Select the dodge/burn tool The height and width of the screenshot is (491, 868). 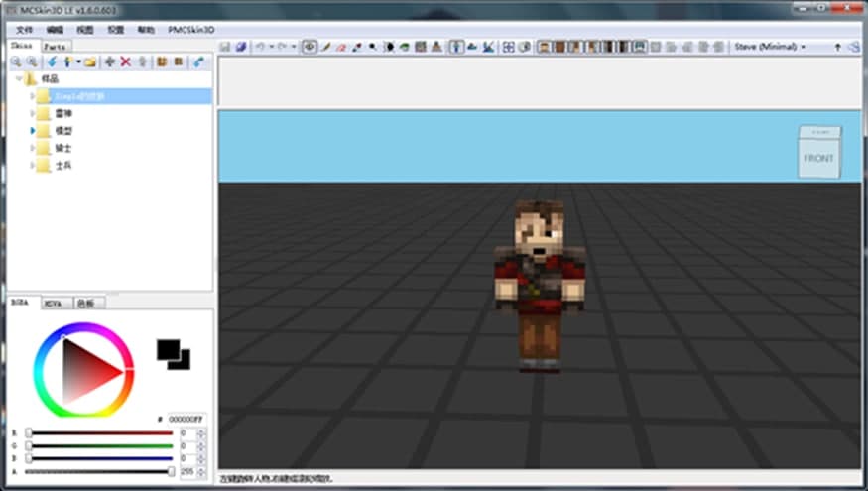click(x=373, y=47)
